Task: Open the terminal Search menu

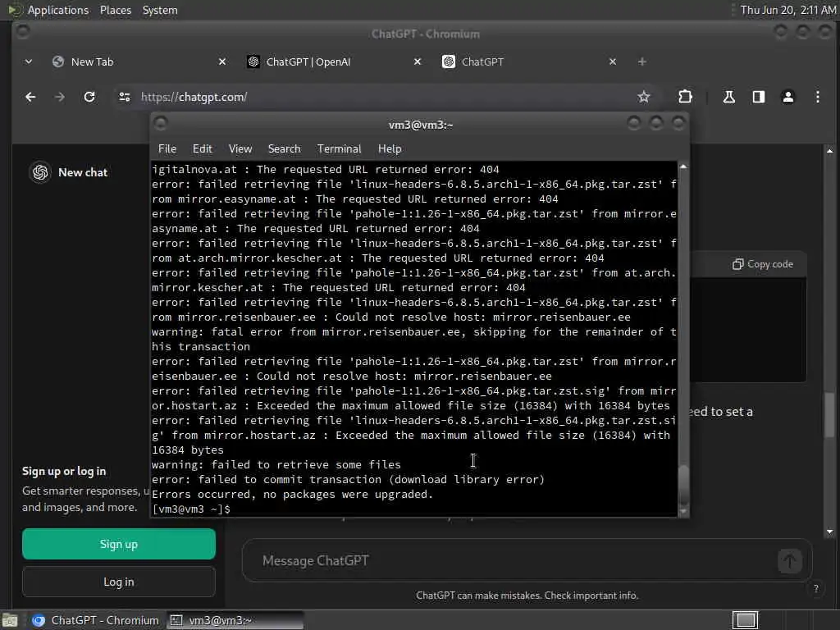Action: 285,149
